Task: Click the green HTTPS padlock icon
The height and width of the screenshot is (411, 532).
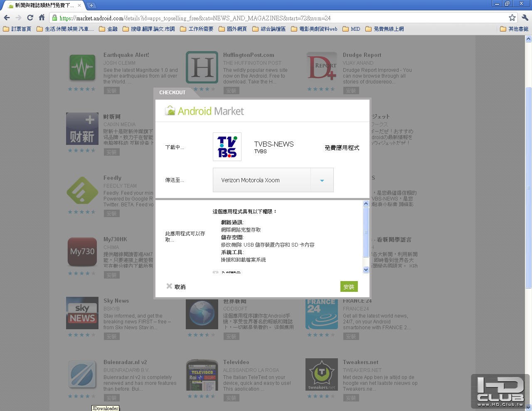Action: click(x=54, y=18)
